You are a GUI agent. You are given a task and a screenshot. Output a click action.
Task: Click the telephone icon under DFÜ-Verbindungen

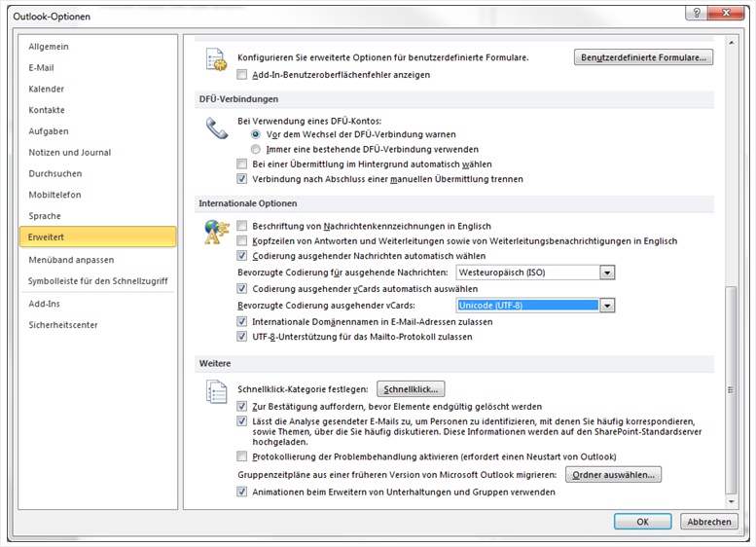pos(217,128)
